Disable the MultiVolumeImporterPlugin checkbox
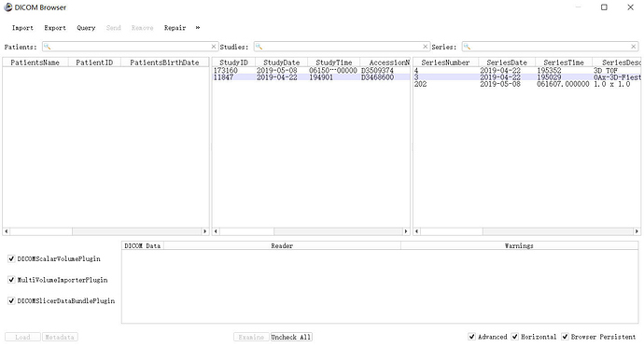 click(x=11, y=280)
